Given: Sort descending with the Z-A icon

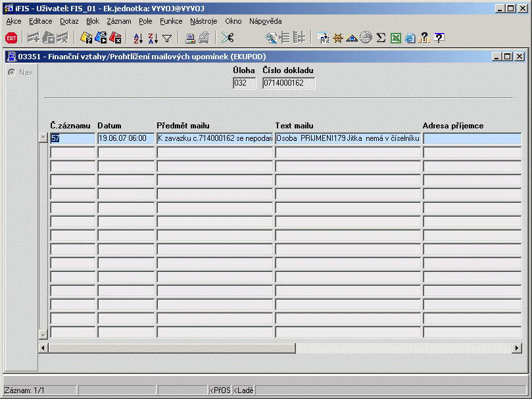Looking at the screenshot, I should tap(153, 38).
